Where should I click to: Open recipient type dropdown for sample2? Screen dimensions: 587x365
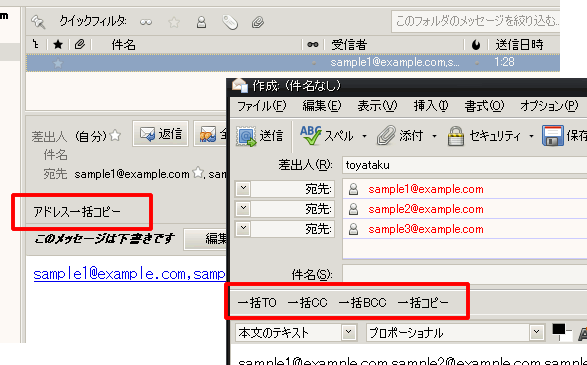pos(243,208)
